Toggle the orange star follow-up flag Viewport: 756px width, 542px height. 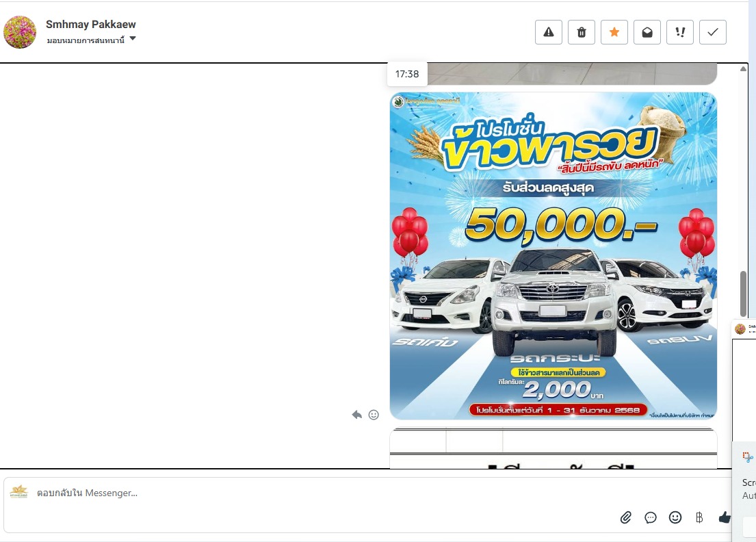(614, 32)
